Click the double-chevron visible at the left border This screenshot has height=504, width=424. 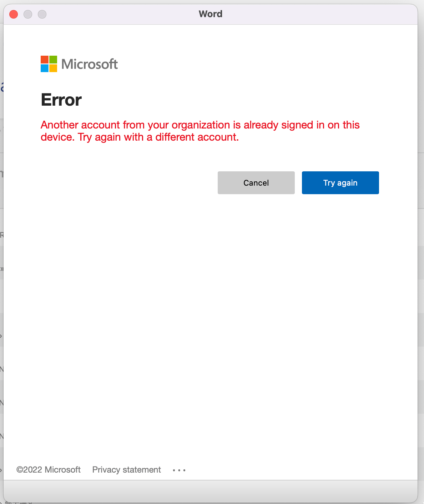(2, 268)
